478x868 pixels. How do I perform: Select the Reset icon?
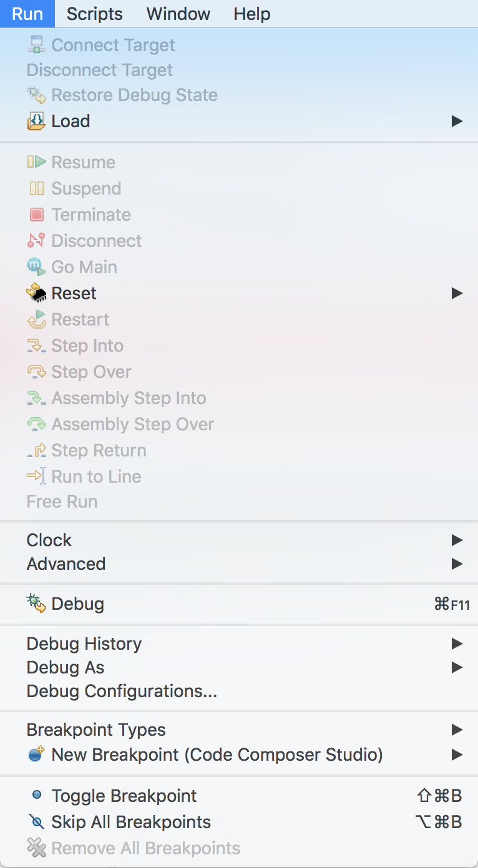36,293
